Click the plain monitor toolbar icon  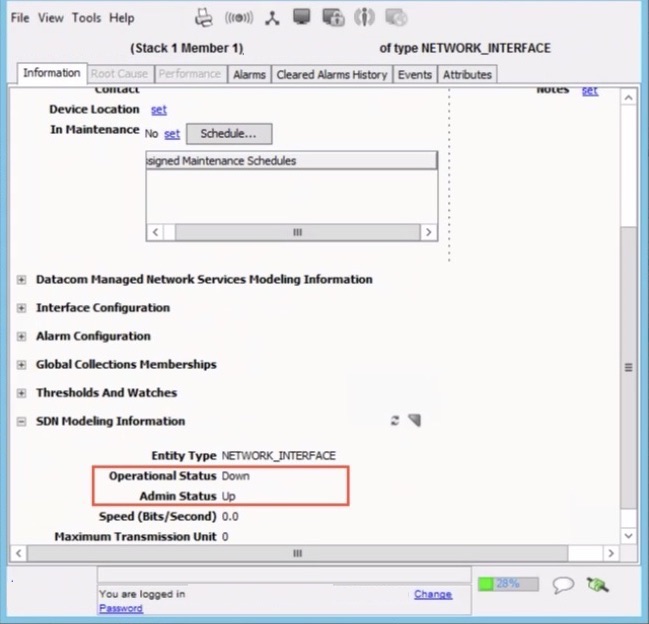click(301, 17)
